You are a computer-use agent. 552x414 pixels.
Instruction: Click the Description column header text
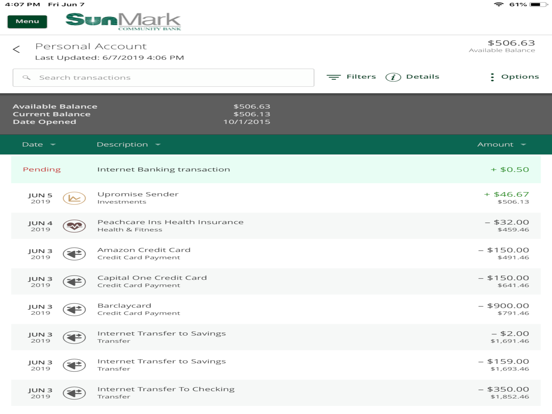[122, 144]
